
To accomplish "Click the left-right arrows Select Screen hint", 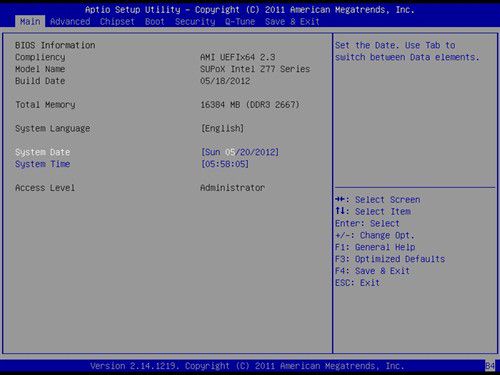I will point(378,200).
